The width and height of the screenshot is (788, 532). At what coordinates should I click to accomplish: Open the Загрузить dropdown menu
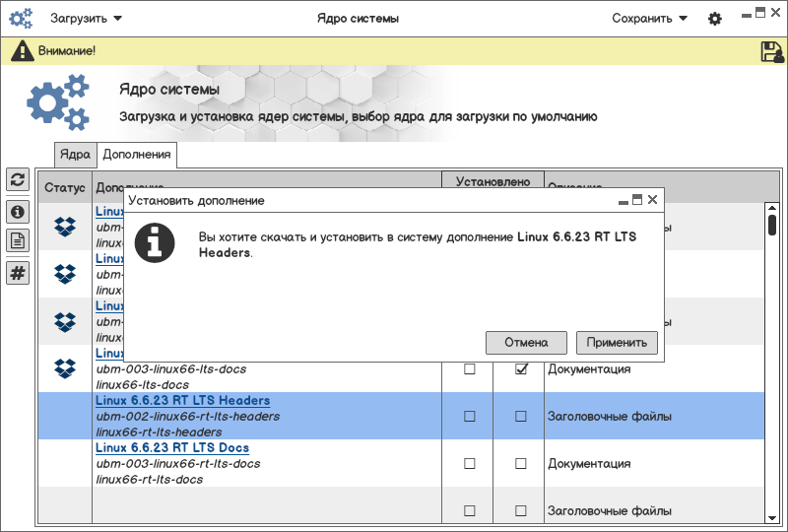click(86, 19)
